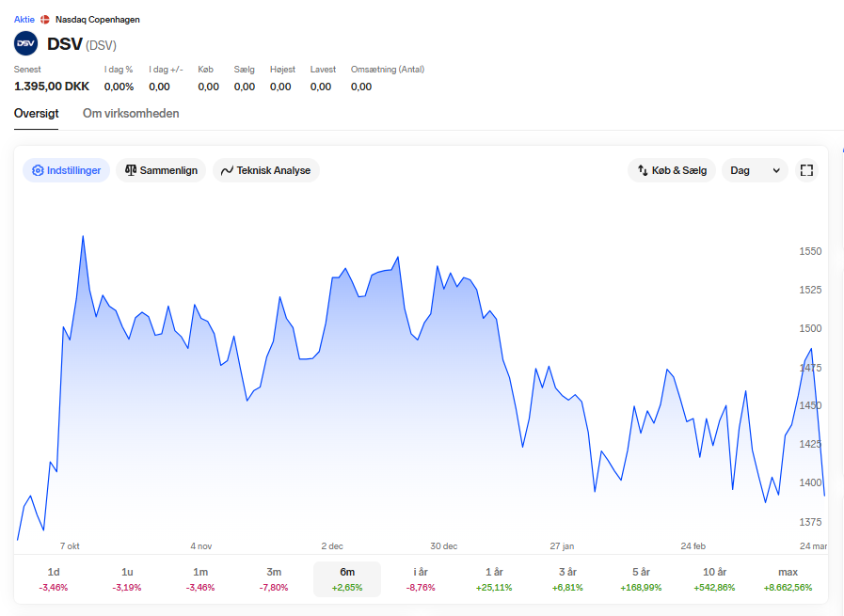
Task: Click the Sælg label in header
Action: click(x=245, y=70)
